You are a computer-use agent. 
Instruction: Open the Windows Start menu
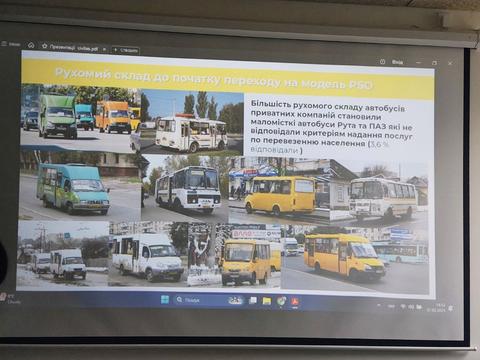(165, 299)
